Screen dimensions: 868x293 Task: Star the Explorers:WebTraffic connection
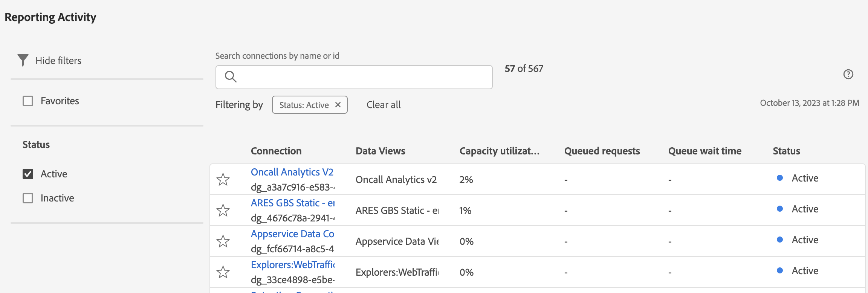click(x=223, y=272)
